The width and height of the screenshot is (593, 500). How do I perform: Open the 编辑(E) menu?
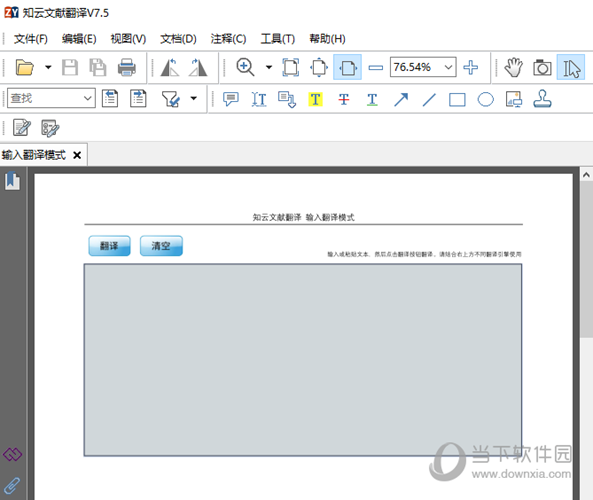pyautogui.click(x=79, y=39)
